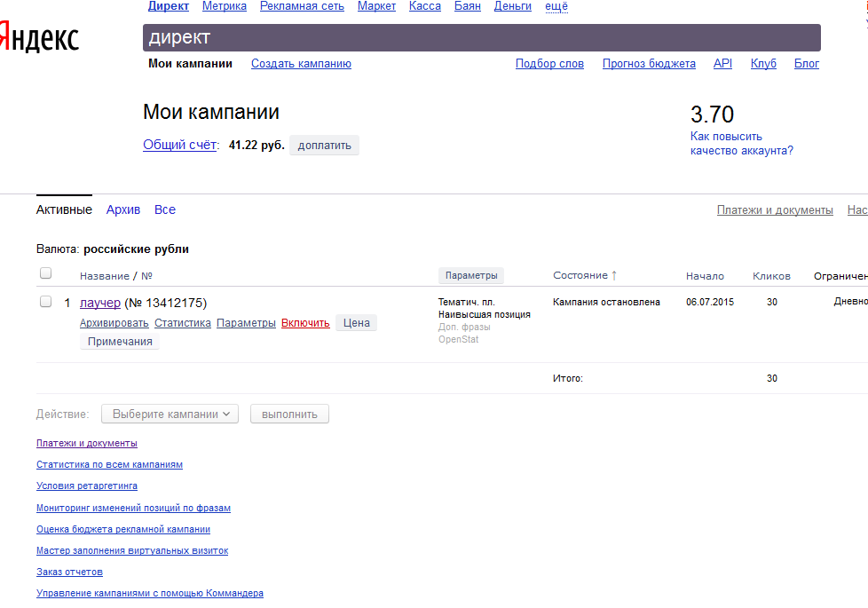Open Платежи и документы in the bottom list
The height and width of the screenshot is (608, 868).
(87, 443)
